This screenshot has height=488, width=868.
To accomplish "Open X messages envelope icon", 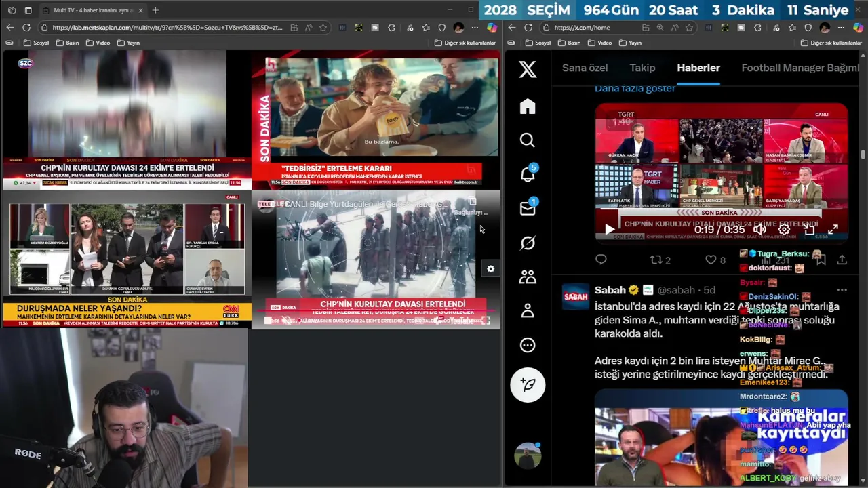I will [x=528, y=208].
